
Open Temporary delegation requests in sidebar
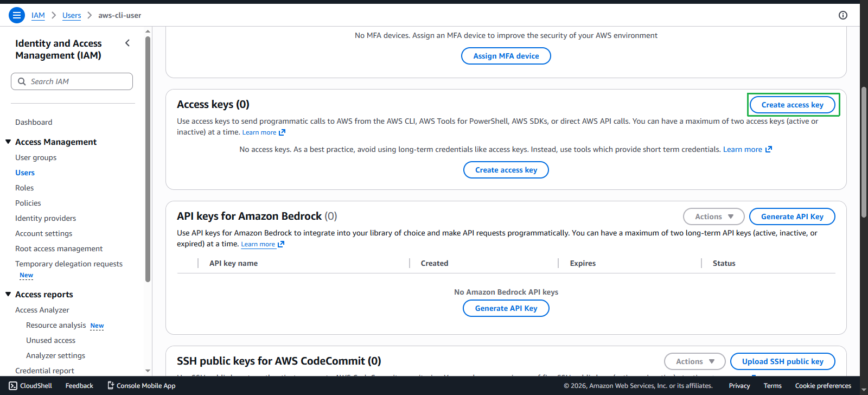(69, 264)
